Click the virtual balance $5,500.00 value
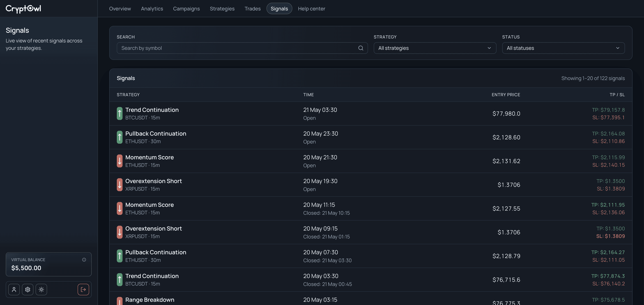Screen dimensions: 644x305 point(26,268)
